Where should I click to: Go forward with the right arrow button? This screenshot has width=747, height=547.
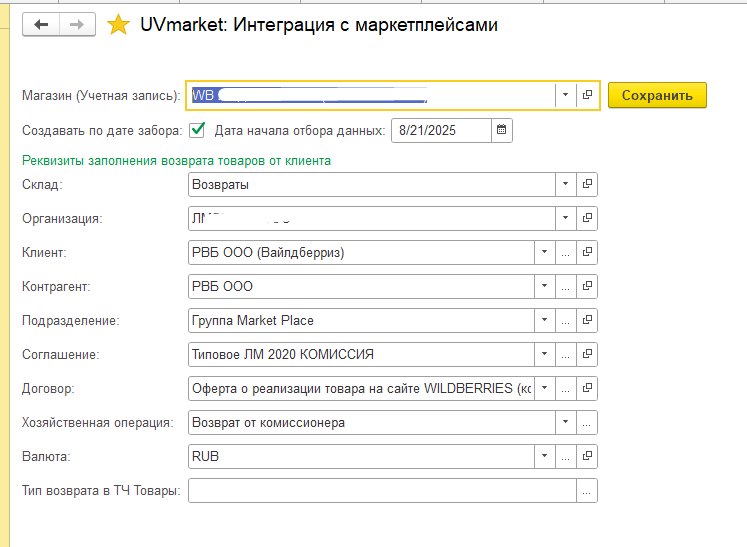coord(77,24)
